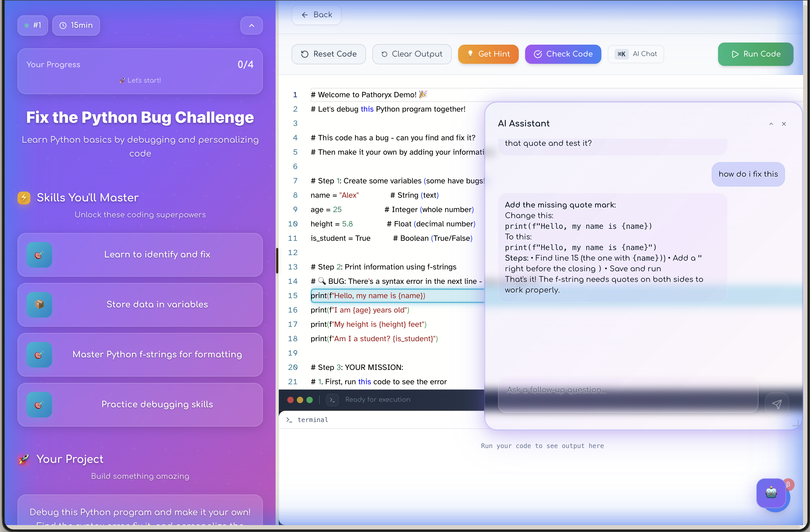
Task: Click the target icon beside f-strings skill
Action: 39,355
